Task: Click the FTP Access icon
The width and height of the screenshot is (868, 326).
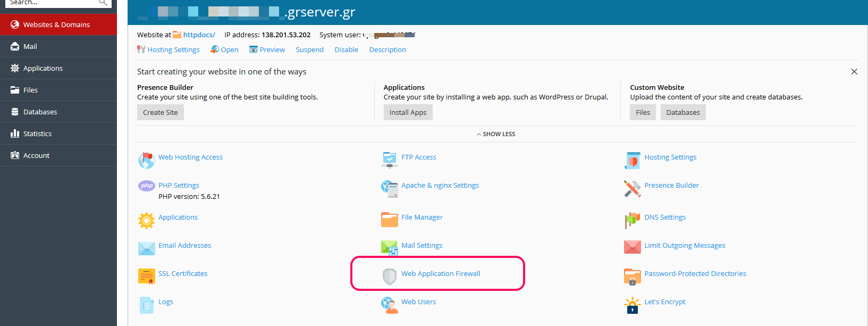Action: click(x=390, y=160)
